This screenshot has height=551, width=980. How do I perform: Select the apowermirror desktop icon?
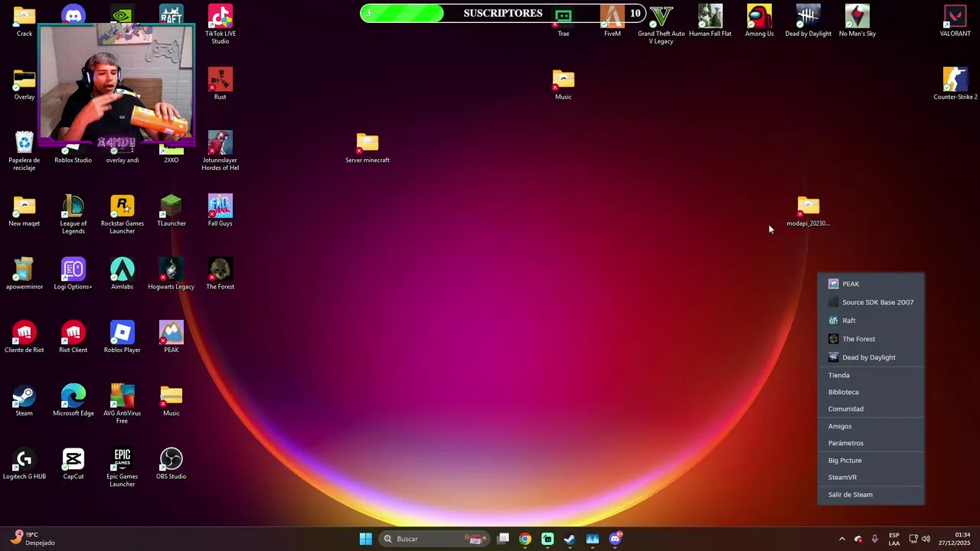(x=24, y=274)
